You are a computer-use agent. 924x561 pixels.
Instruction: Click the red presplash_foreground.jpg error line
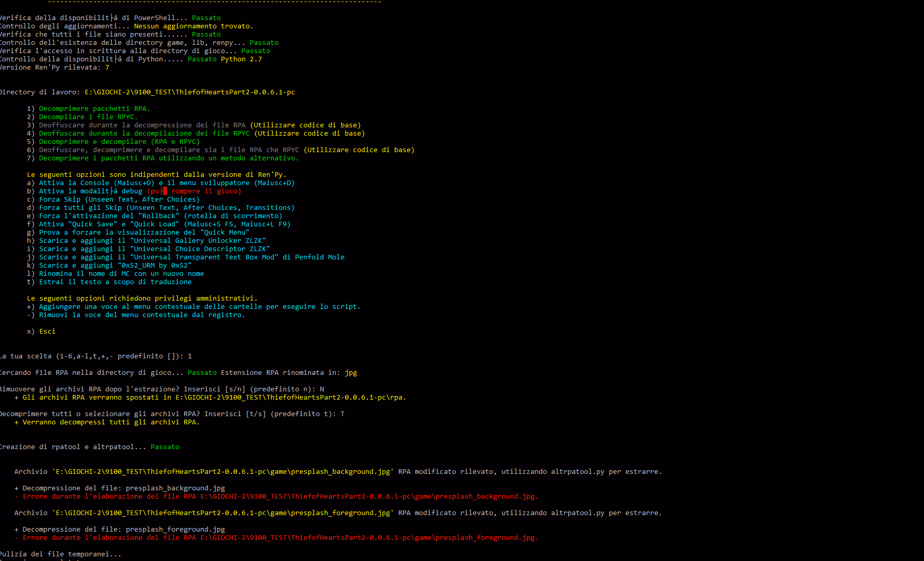pos(280,538)
